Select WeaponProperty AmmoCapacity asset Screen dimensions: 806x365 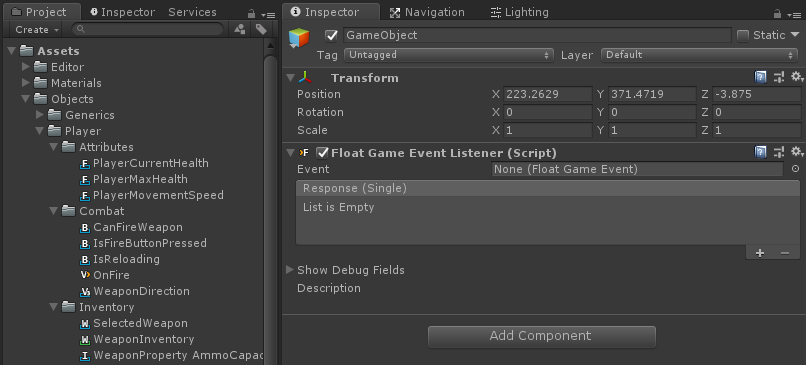172,355
